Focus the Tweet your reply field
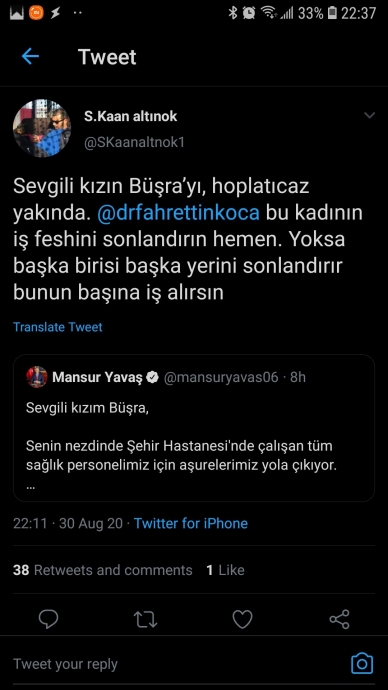This screenshot has height=690, width=388. pyautogui.click(x=176, y=664)
